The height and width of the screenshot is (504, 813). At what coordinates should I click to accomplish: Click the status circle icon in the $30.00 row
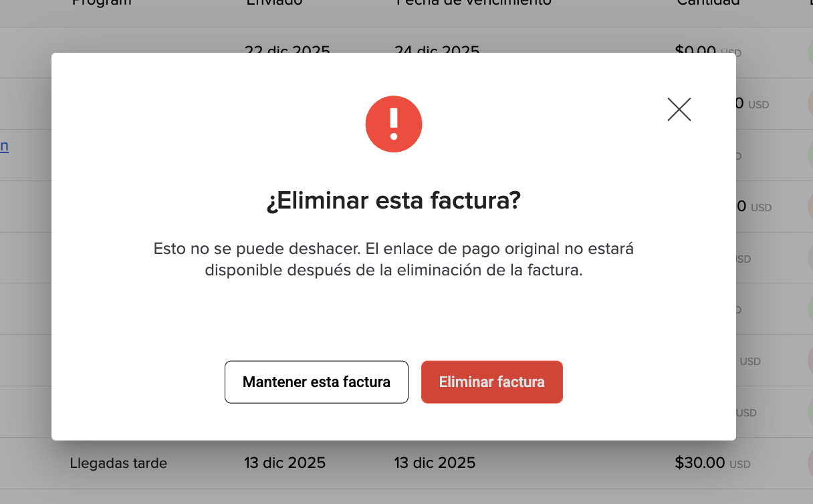click(810, 463)
